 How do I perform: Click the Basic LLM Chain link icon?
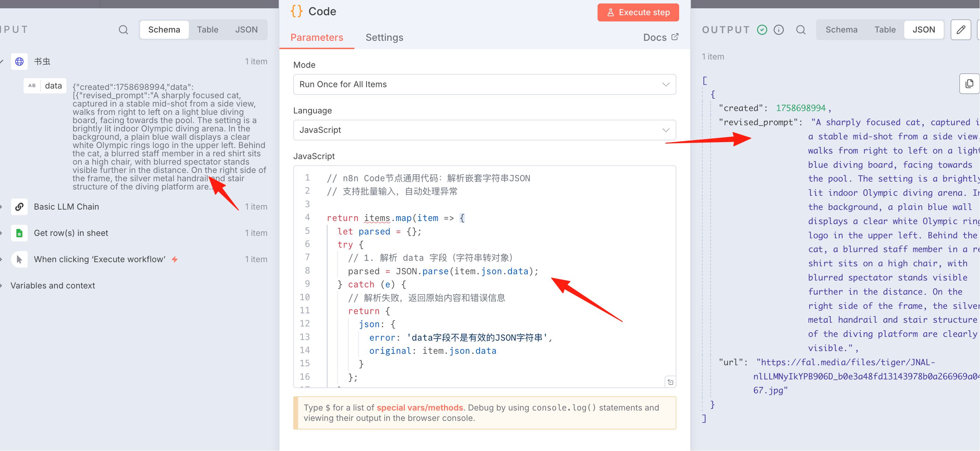tap(19, 207)
